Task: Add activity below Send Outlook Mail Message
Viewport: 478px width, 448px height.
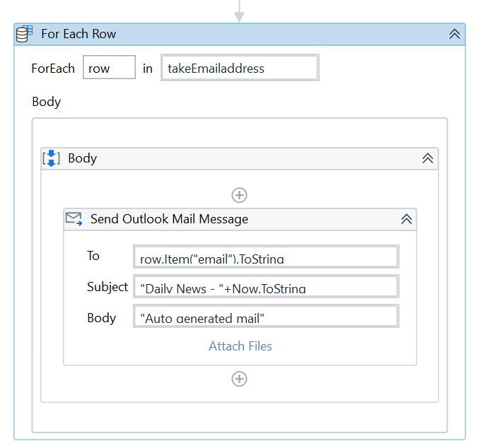Action: pos(239,379)
